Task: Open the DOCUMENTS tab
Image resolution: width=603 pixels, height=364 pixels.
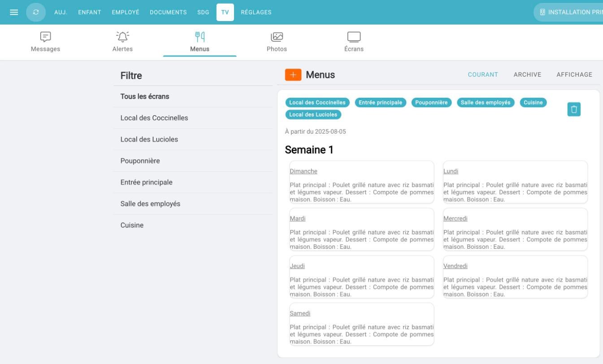Action: tap(168, 12)
